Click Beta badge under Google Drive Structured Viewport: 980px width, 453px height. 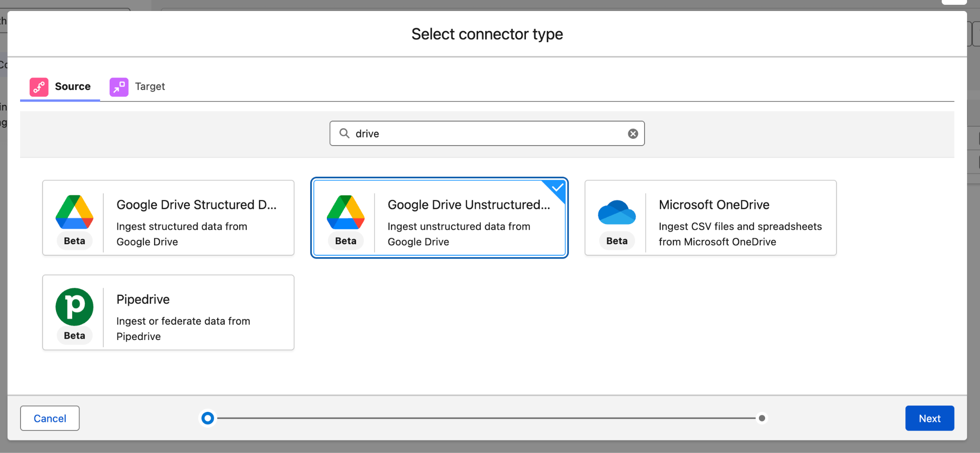[74, 241]
